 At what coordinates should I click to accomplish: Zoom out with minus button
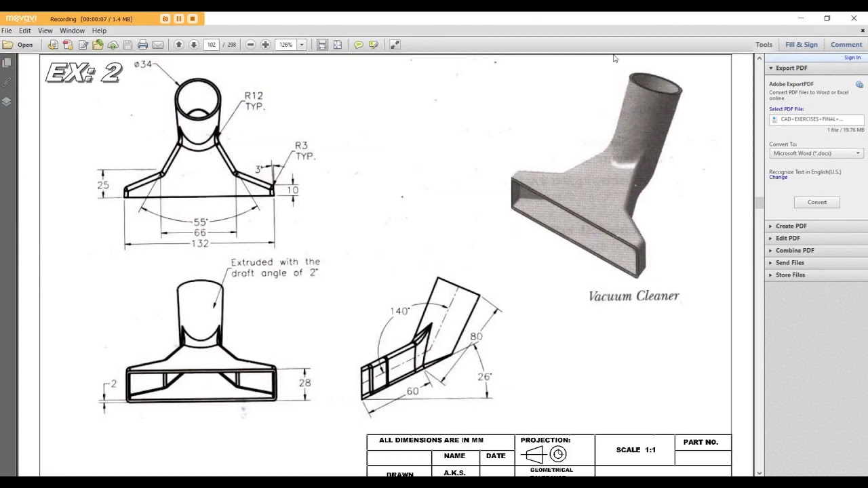[250, 45]
